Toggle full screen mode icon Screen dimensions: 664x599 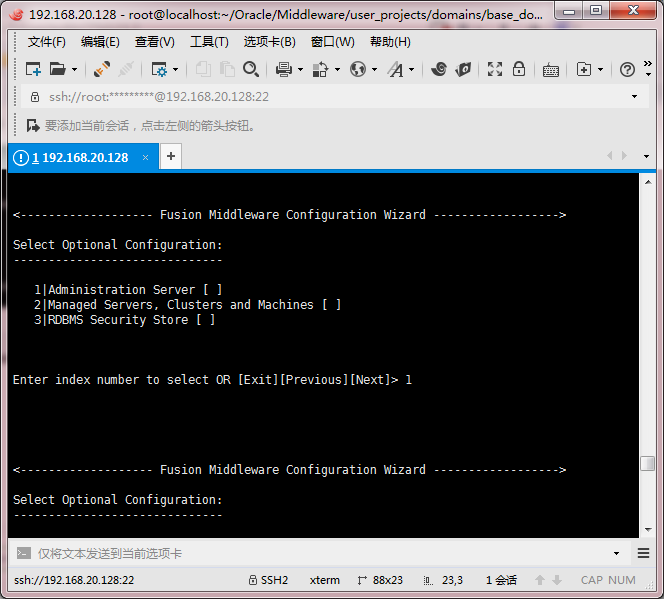point(495,69)
